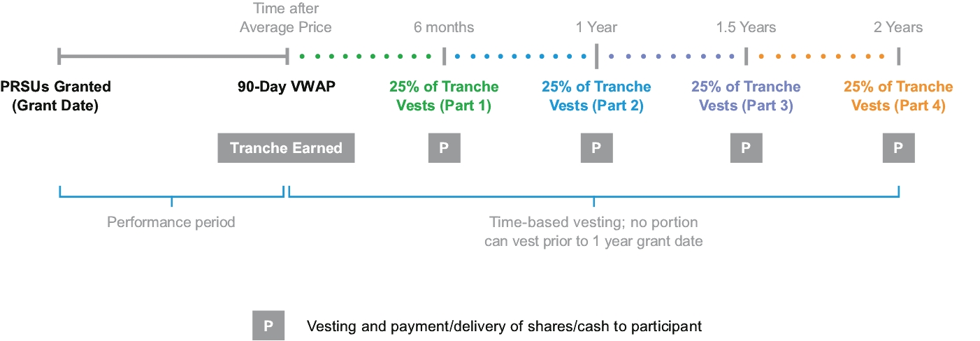Select the 1.5 Years timeline tick mark
This screenshot has width=980, height=341.
click(746, 56)
